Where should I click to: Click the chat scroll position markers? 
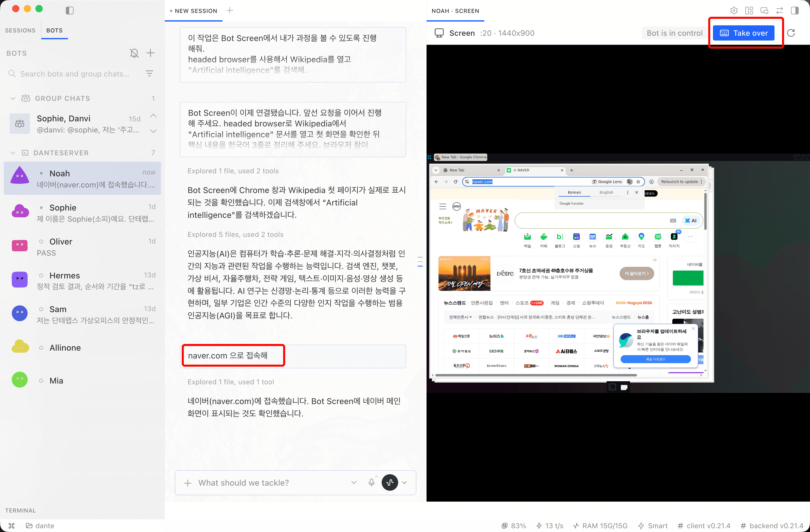[420, 261]
